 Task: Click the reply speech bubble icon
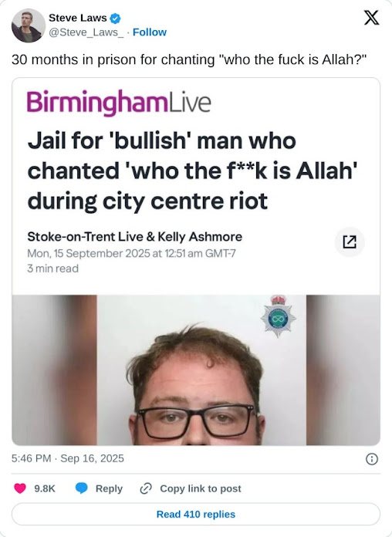(81, 488)
